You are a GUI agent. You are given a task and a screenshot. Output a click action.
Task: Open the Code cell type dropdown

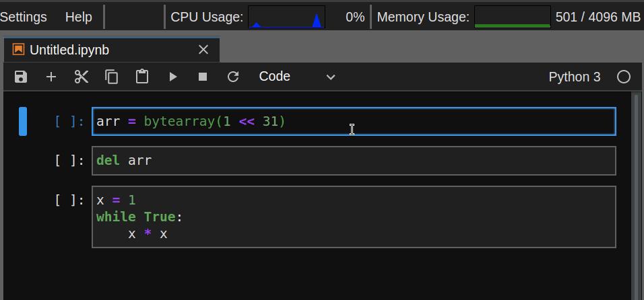(x=297, y=77)
